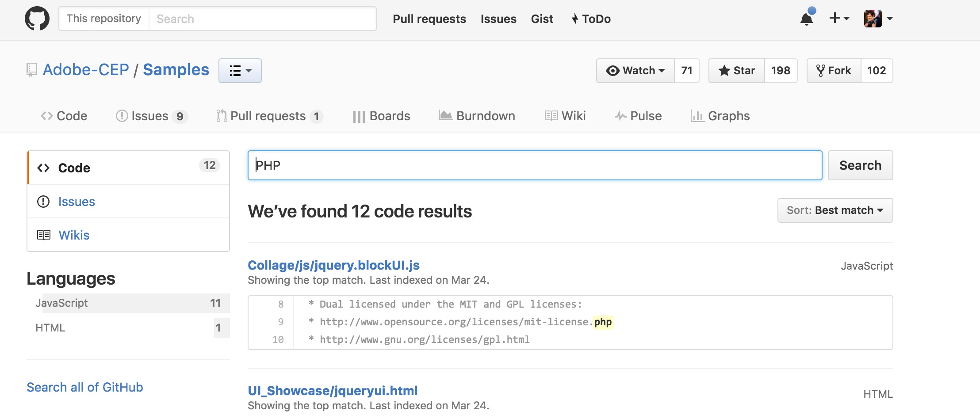View the 102 forks count
Image resolution: width=980 pixels, height=419 pixels.
tap(877, 71)
